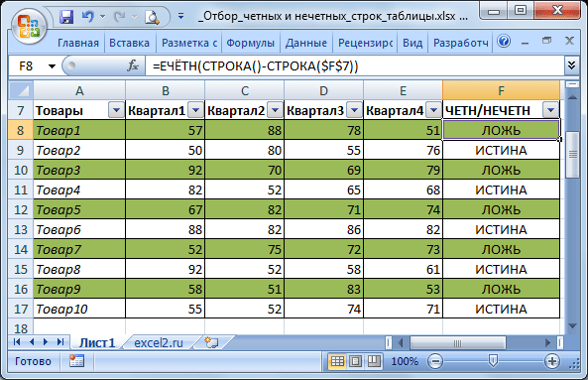Open the Формулы ribbon tab
Screen dimensions: 588x380
click(251, 43)
